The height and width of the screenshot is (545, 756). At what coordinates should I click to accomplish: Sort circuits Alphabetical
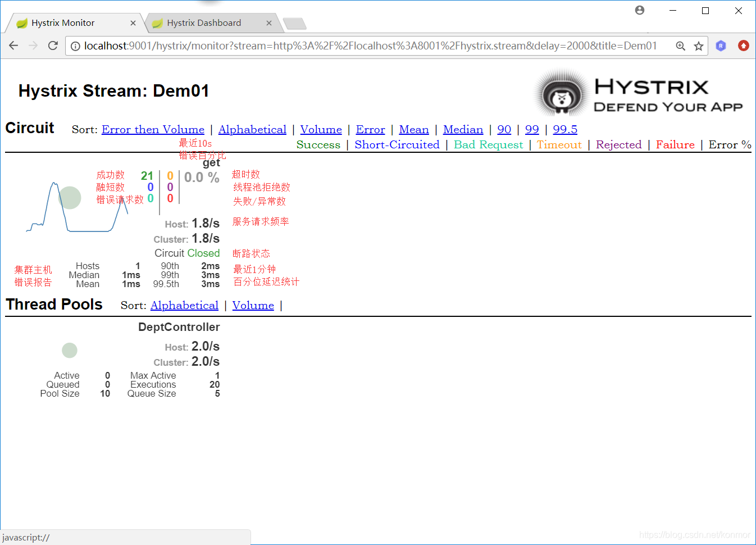pyautogui.click(x=252, y=129)
